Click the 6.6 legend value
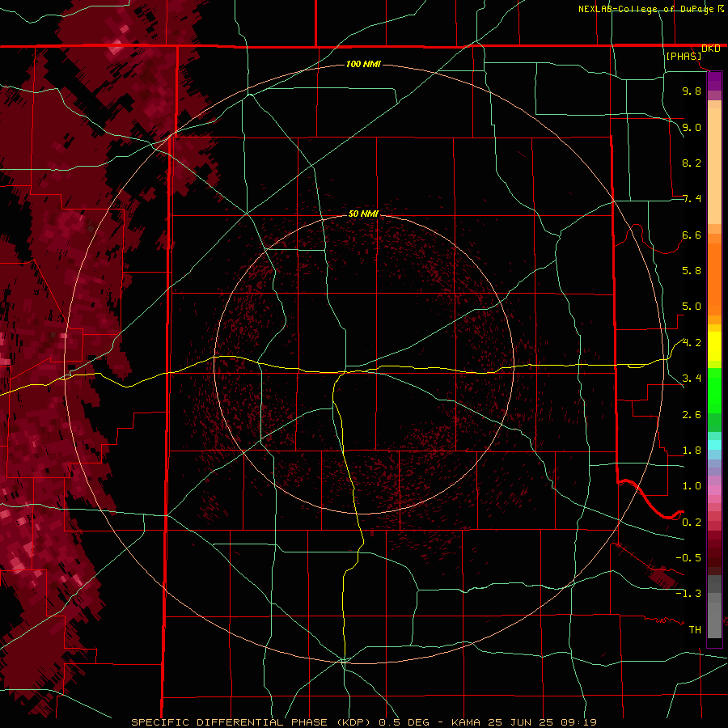The height and width of the screenshot is (728, 728). point(692,235)
